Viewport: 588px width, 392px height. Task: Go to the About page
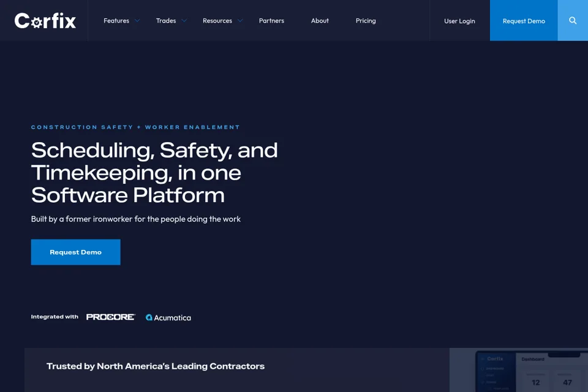pyautogui.click(x=320, y=21)
